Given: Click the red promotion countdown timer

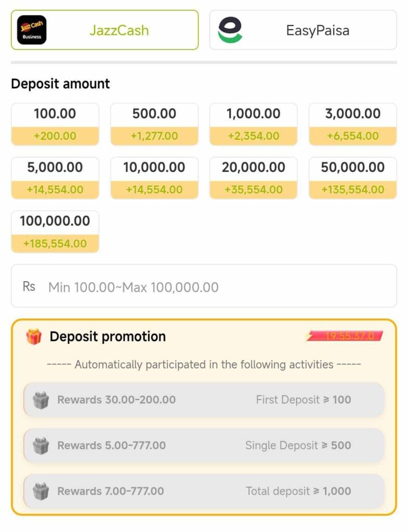Looking at the screenshot, I should click(344, 336).
